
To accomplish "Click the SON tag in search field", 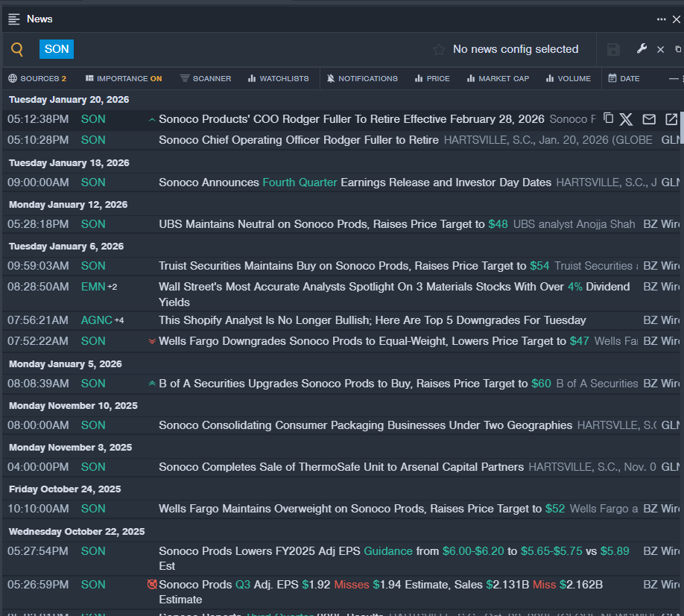I will (x=57, y=49).
